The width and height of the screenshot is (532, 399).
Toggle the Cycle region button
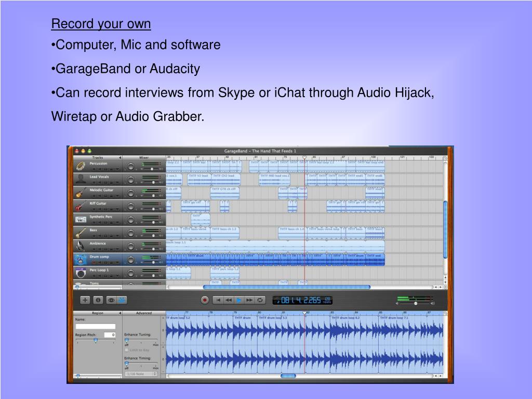click(x=260, y=300)
